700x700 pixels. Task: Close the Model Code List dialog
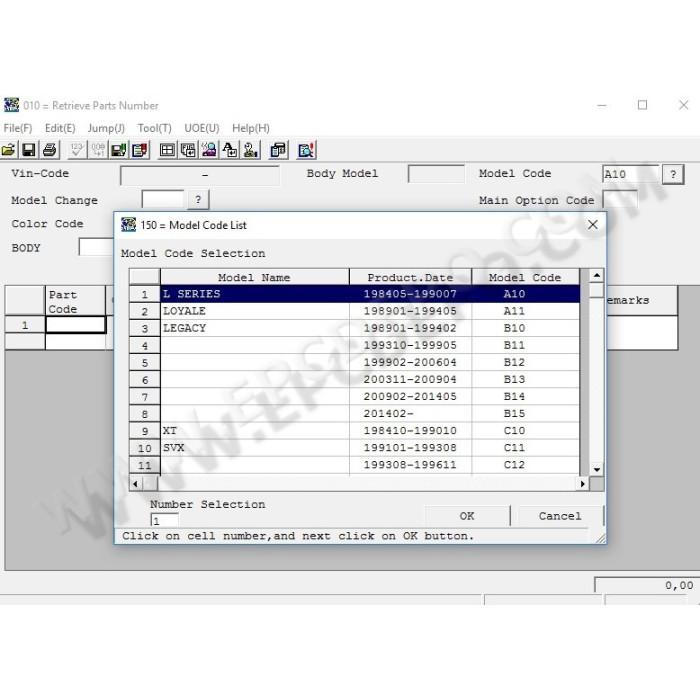point(592,225)
